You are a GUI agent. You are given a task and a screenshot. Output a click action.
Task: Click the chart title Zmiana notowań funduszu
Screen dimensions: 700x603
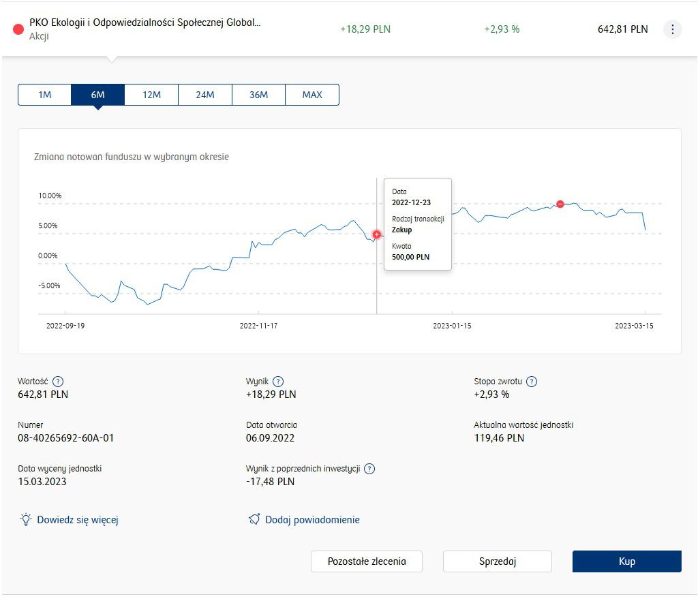pyautogui.click(x=132, y=157)
